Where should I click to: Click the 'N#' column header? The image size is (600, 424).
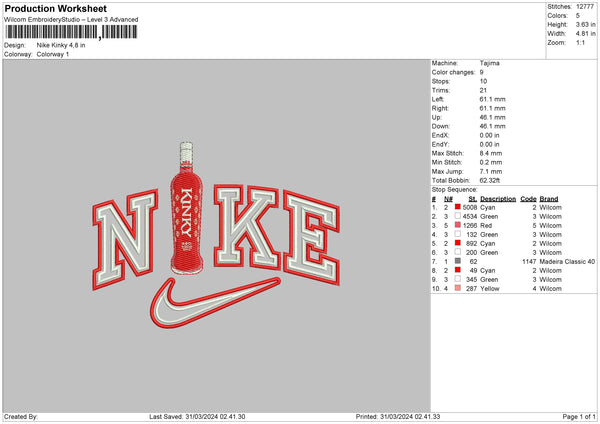point(448,199)
